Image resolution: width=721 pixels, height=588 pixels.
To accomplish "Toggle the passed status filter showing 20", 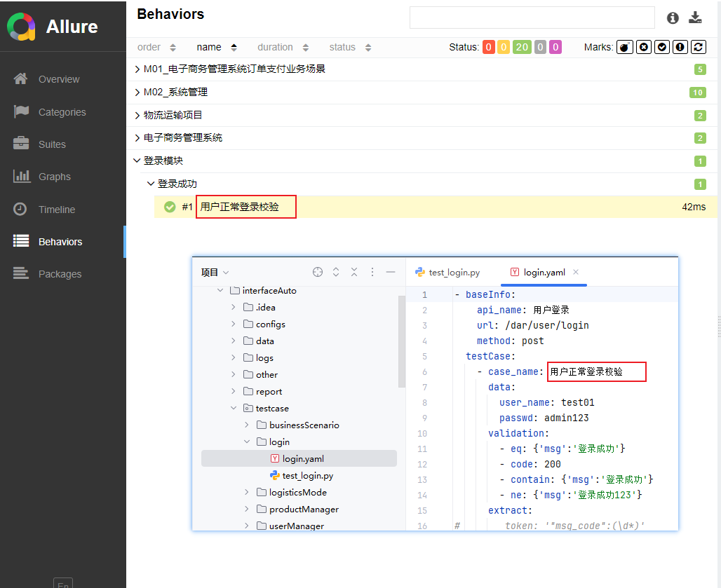I will 522,48.
